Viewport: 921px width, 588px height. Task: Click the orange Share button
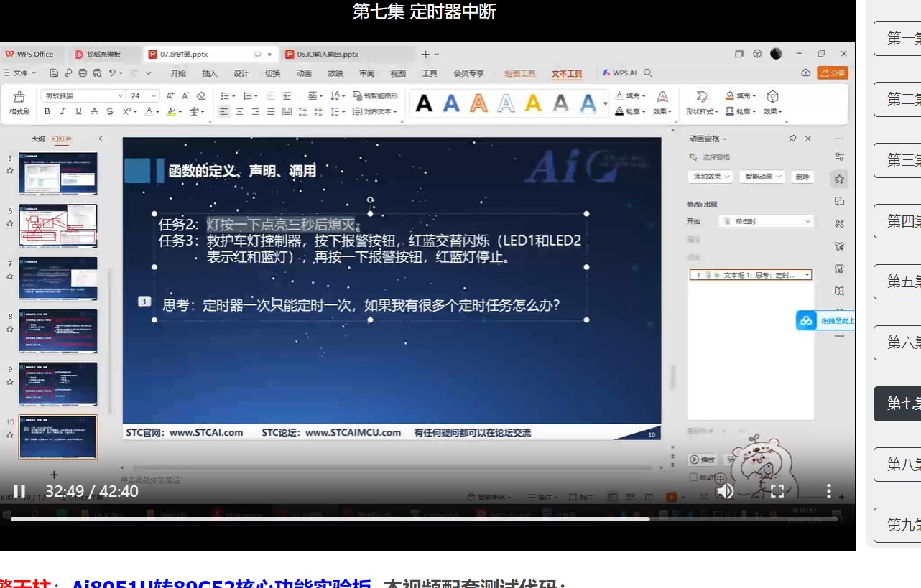[833, 73]
